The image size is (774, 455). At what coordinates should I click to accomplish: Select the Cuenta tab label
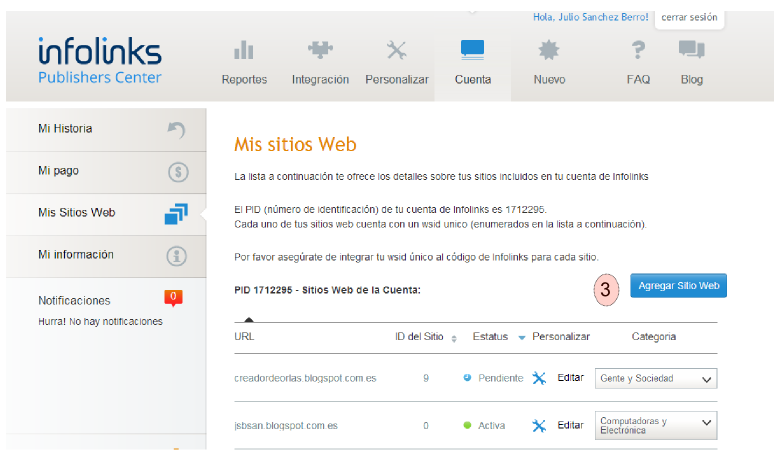473,79
